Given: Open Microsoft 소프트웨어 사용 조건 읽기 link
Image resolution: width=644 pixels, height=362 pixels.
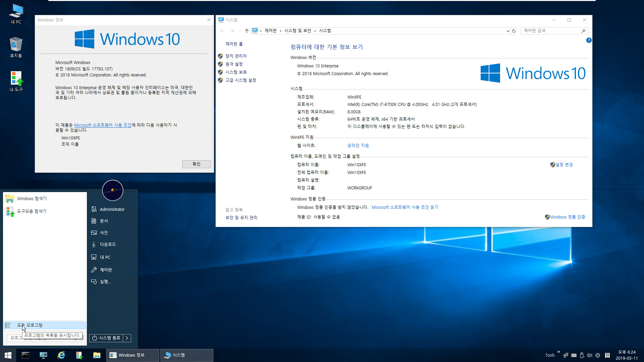Looking at the screenshot, I should tap(405, 207).
